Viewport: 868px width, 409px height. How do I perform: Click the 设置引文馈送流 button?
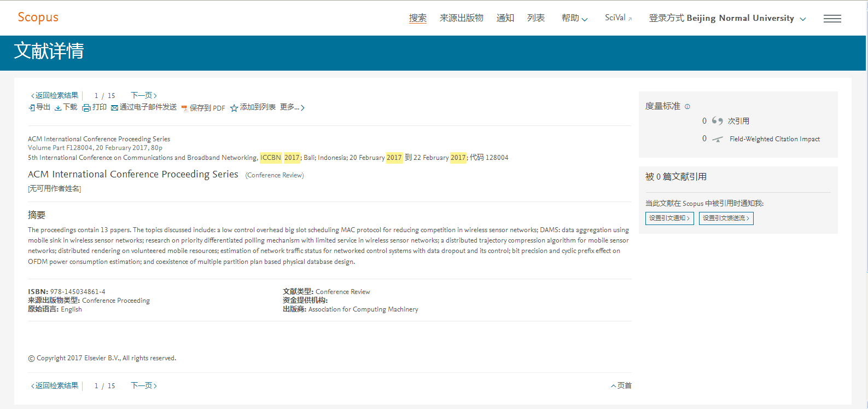coord(726,218)
